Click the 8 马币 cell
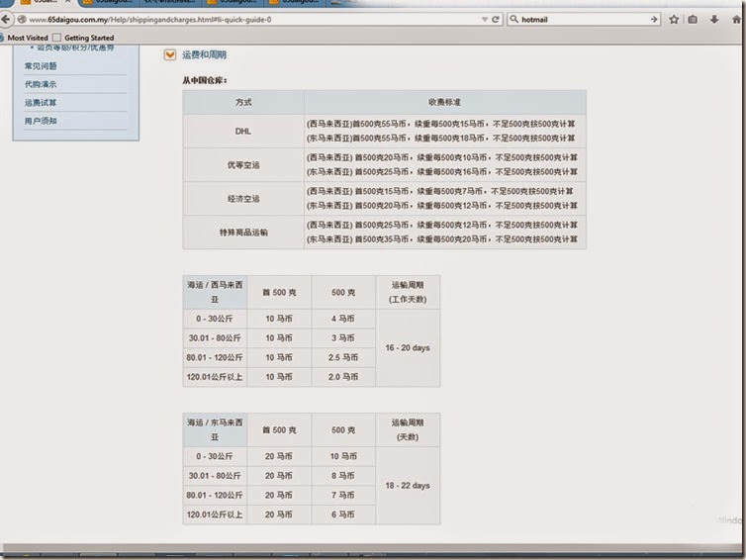This screenshot has height=560, width=746. pyautogui.click(x=343, y=476)
